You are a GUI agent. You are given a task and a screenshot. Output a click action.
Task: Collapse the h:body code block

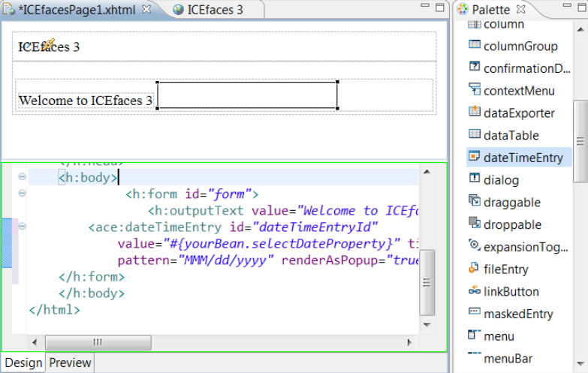(x=22, y=177)
